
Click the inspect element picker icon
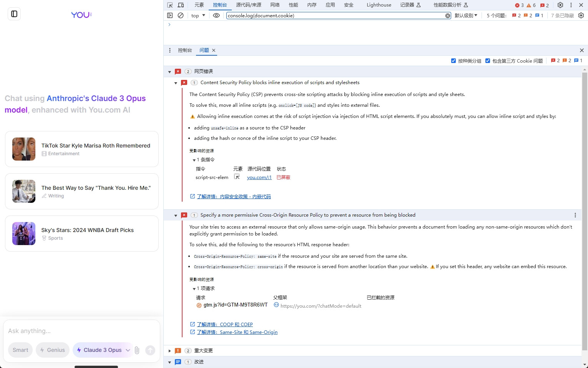coord(170,5)
